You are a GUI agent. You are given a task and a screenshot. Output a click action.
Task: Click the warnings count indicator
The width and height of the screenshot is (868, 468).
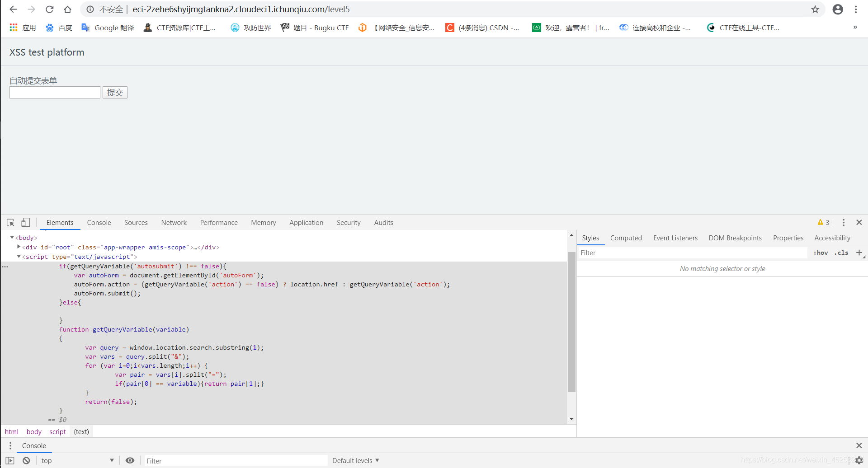pyautogui.click(x=823, y=222)
